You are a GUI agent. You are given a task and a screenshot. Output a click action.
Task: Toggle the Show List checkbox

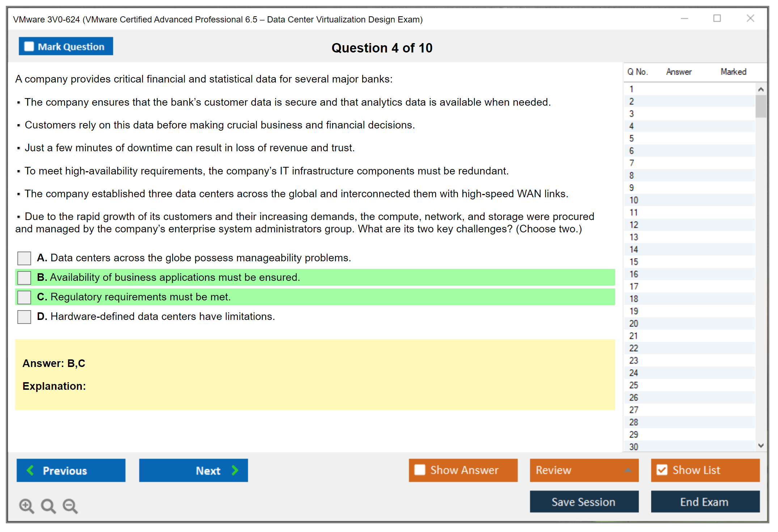pos(662,470)
